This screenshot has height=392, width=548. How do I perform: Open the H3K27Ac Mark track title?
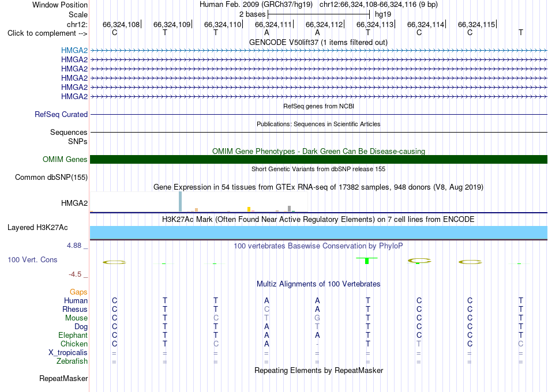coord(318,220)
